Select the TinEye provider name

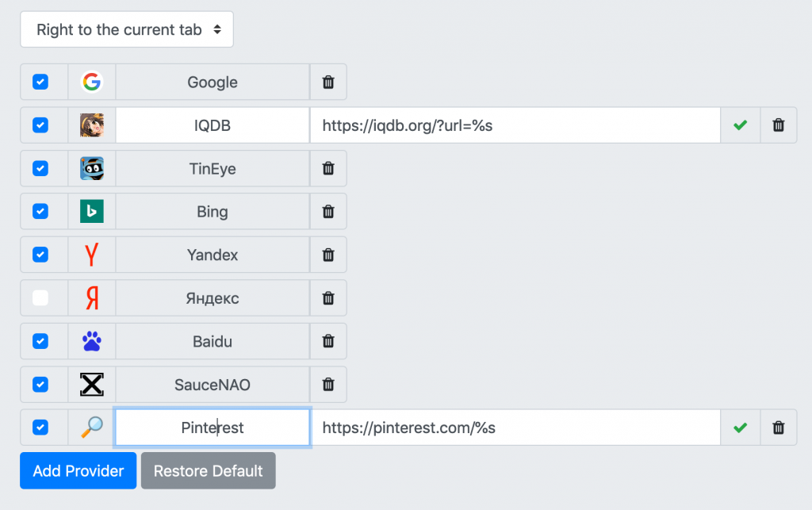pos(213,168)
